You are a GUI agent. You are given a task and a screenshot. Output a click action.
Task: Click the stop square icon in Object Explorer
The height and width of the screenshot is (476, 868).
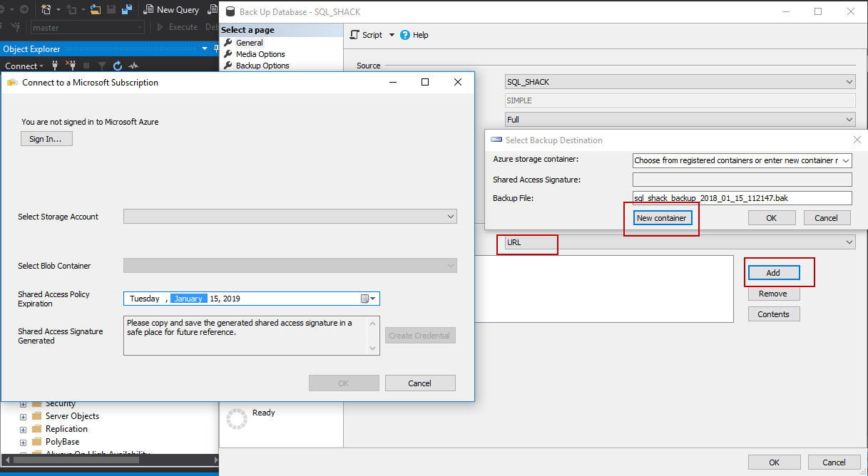coord(86,66)
